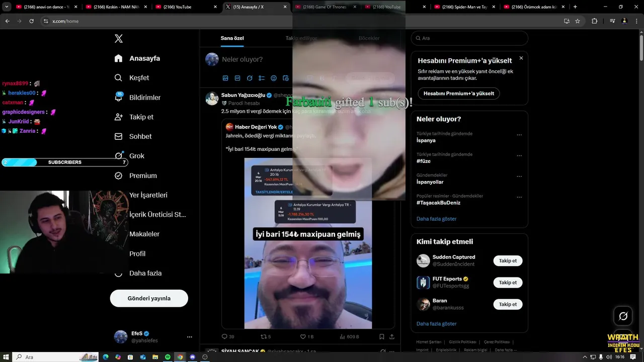Add a poll to new post
The image size is (644, 362).
[262, 78]
